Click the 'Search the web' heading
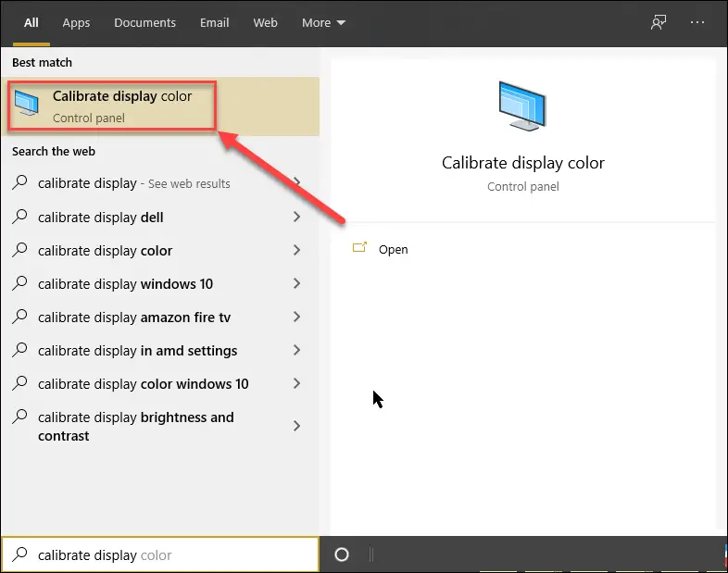Viewport: 728px width, 573px height. click(x=54, y=151)
